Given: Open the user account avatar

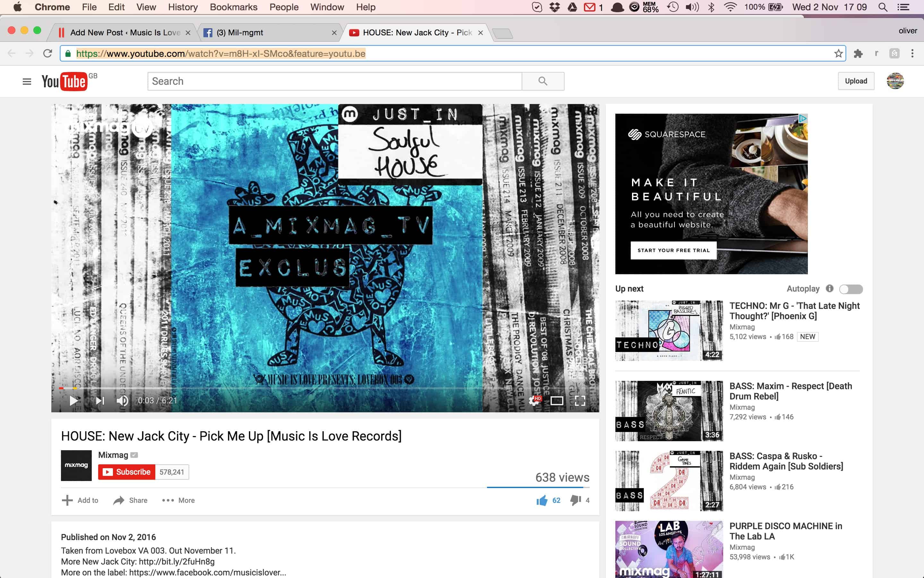Looking at the screenshot, I should coord(895,81).
